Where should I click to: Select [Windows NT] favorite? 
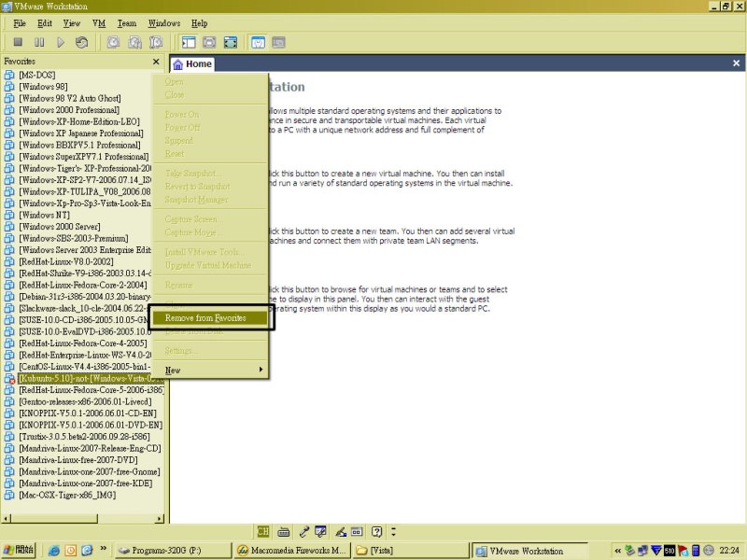44,215
